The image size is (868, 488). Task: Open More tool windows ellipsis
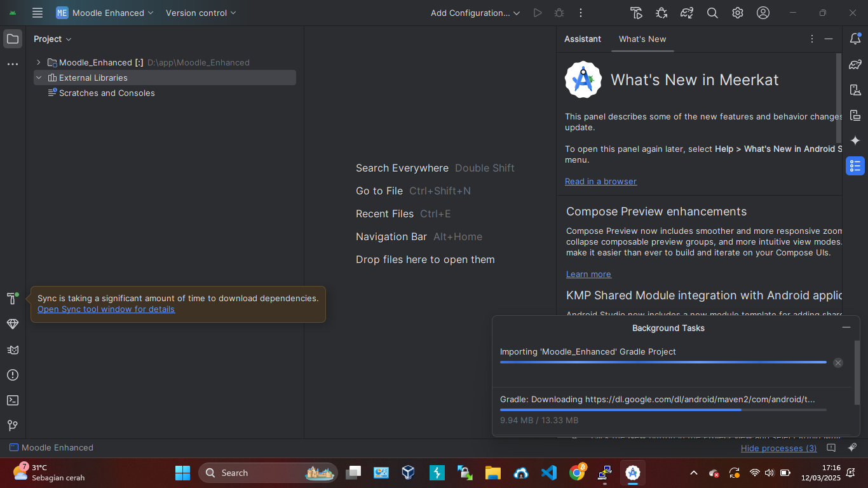[x=13, y=64]
